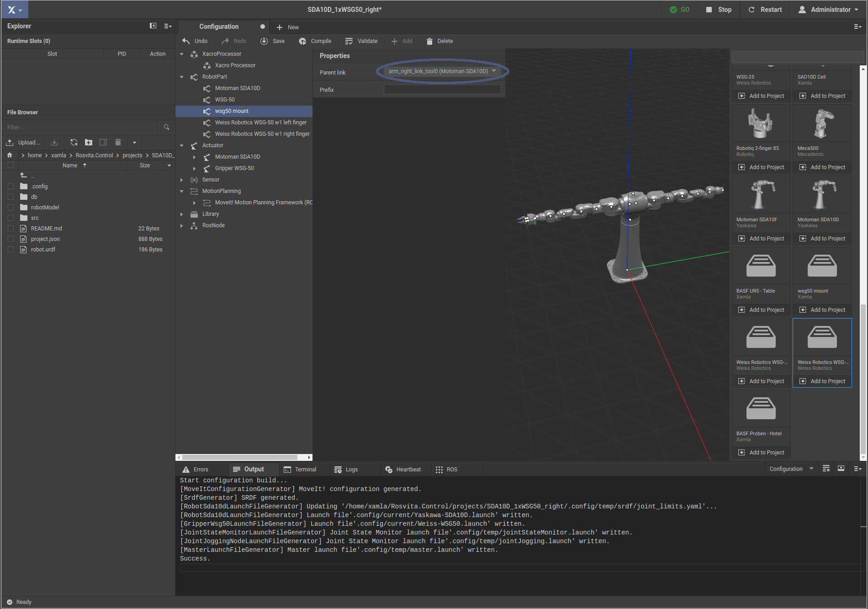
Task: Click the Undo arrow icon
Action: click(x=186, y=41)
